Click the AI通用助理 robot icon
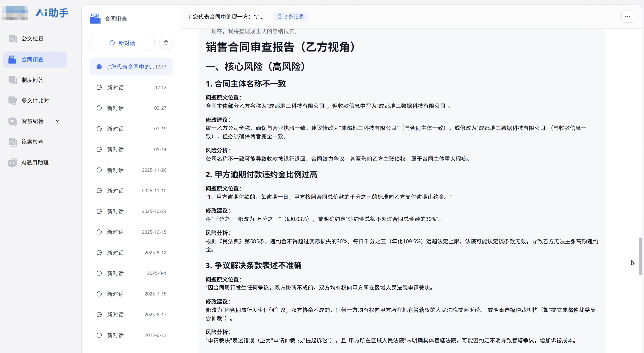This screenshot has height=353, width=644. coord(12,163)
